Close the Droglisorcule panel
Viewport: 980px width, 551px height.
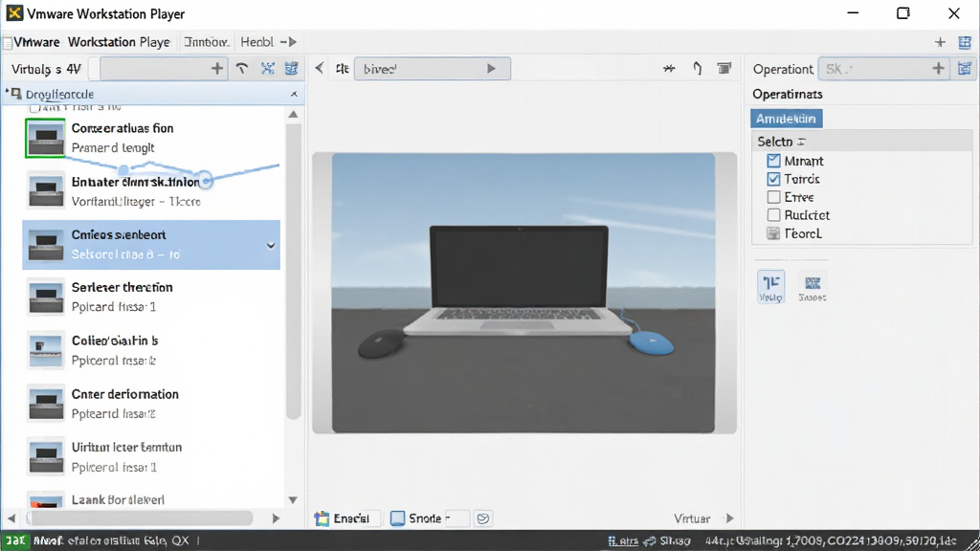[x=295, y=94]
